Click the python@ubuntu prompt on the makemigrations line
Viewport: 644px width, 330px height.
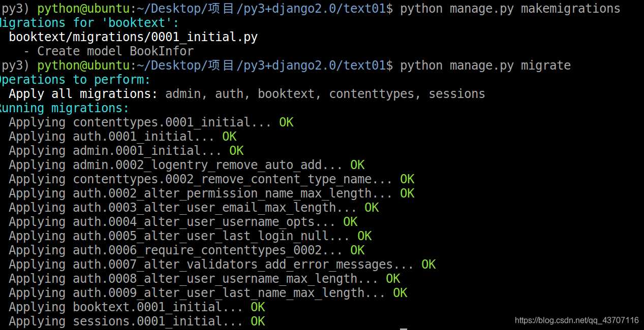point(83,9)
